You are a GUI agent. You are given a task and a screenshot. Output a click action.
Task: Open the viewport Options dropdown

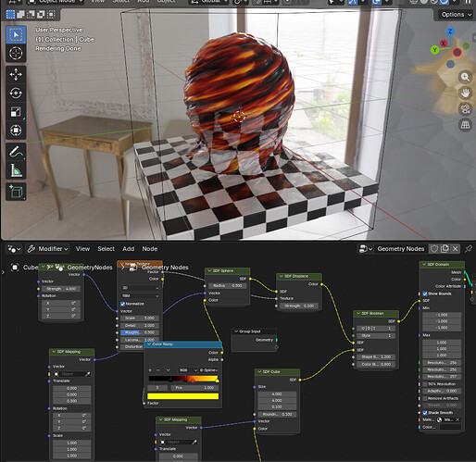point(456,15)
